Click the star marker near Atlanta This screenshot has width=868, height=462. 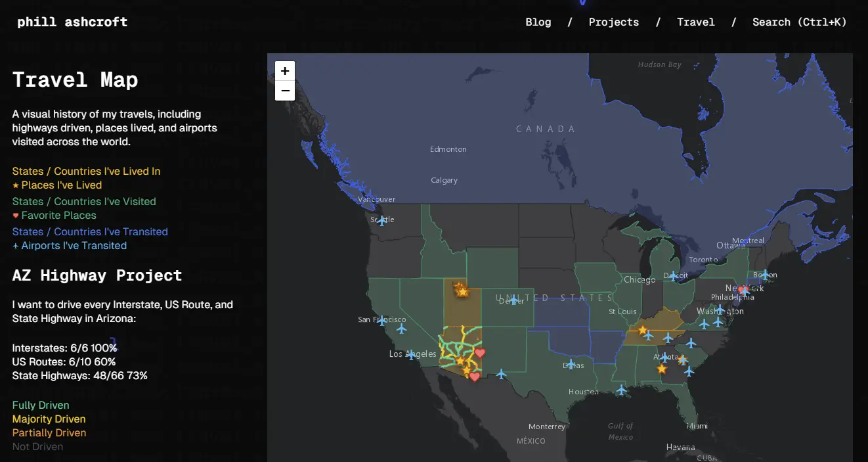[x=662, y=369]
